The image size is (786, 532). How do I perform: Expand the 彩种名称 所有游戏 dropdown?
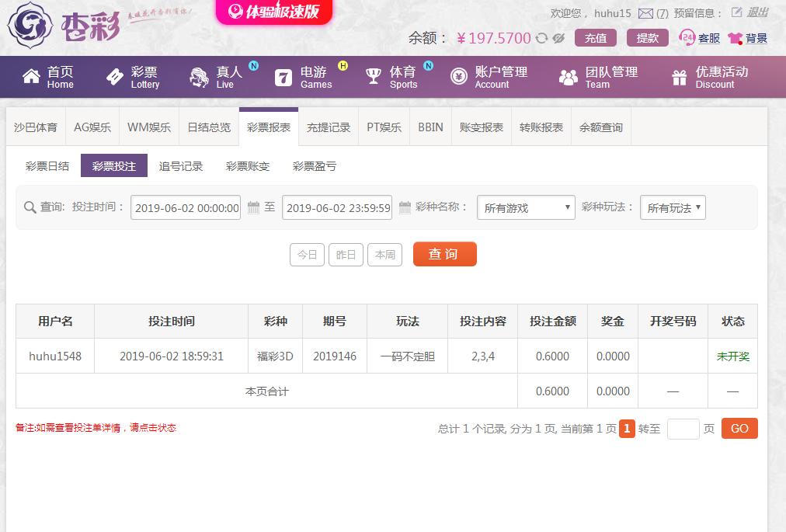pyautogui.click(x=526, y=207)
